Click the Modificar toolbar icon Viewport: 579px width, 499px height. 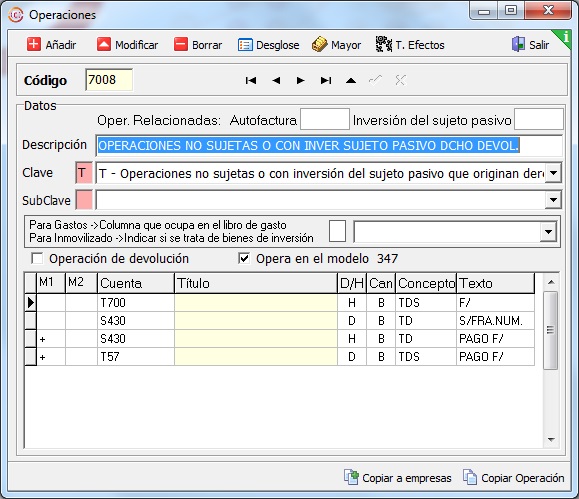[x=104, y=45]
